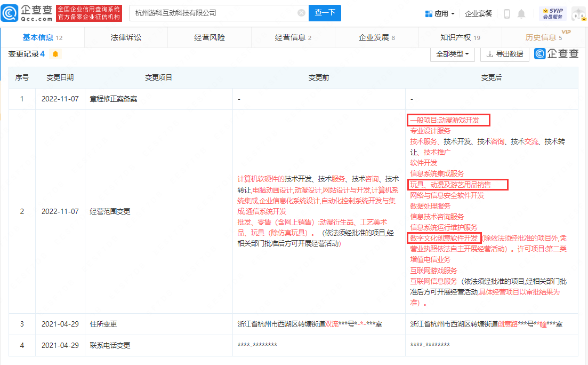Open the SVIP member service badge
588x365 pixels.
pos(553,13)
